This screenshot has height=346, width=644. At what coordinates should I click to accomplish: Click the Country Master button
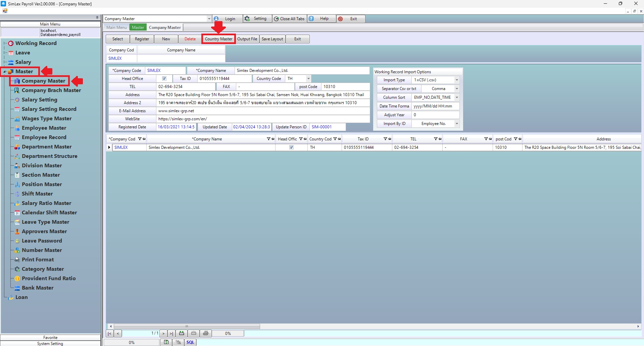[218, 39]
